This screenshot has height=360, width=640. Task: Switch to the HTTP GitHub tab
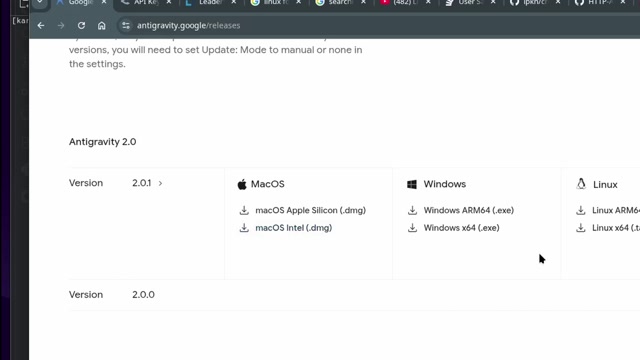click(598, 2)
